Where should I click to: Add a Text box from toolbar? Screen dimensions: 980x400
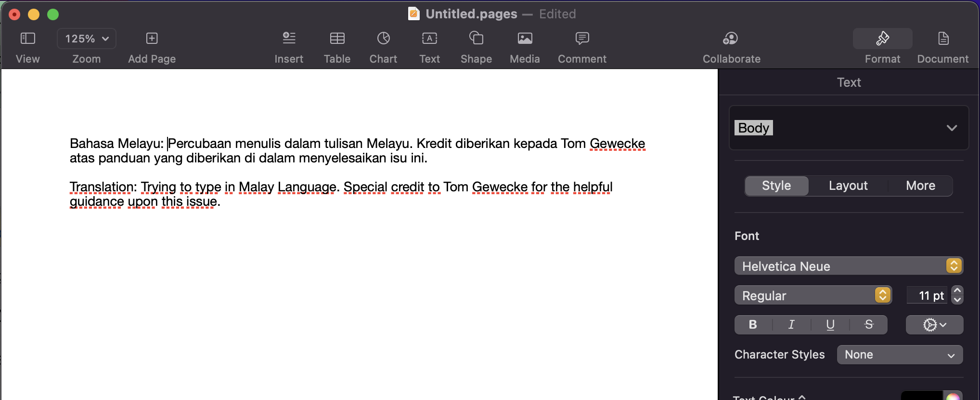tap(429, 38)
